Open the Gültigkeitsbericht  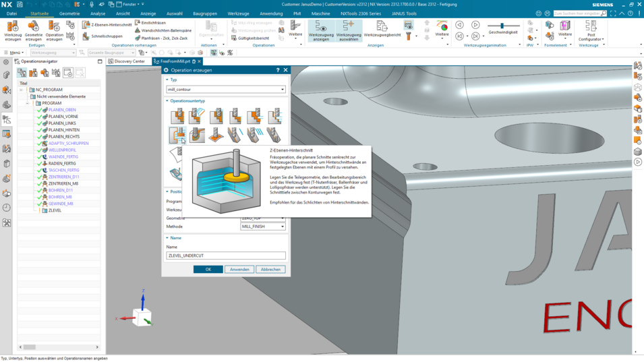coord(250,38)
